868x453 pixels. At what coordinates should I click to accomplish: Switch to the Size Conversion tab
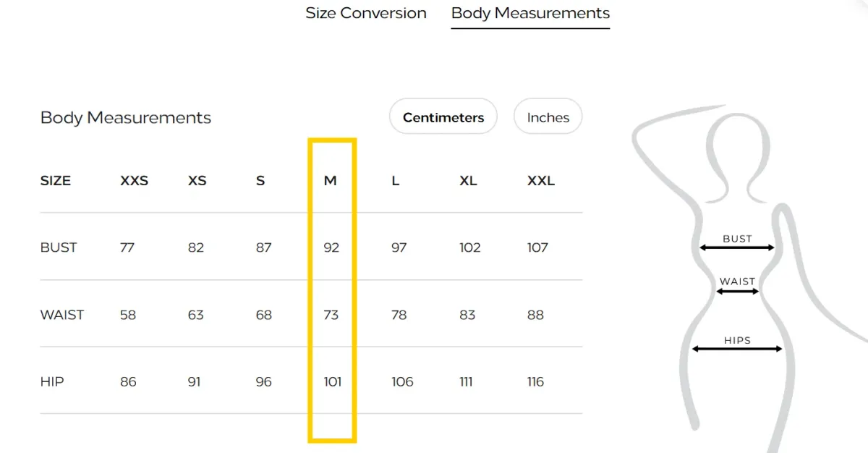tap(366, 13)
